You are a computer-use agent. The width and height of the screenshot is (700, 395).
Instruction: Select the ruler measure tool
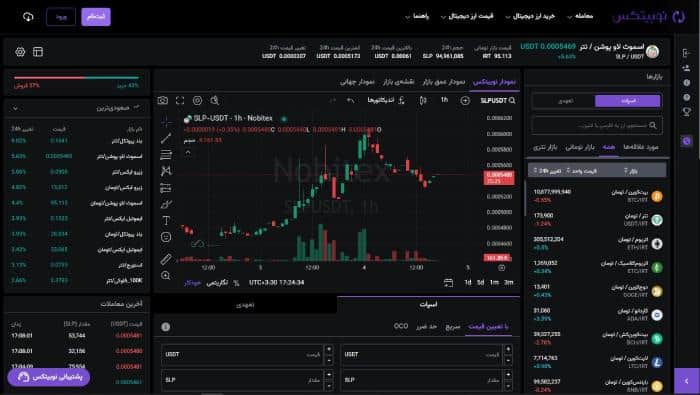pyautogui.click(x=166, y=259)
